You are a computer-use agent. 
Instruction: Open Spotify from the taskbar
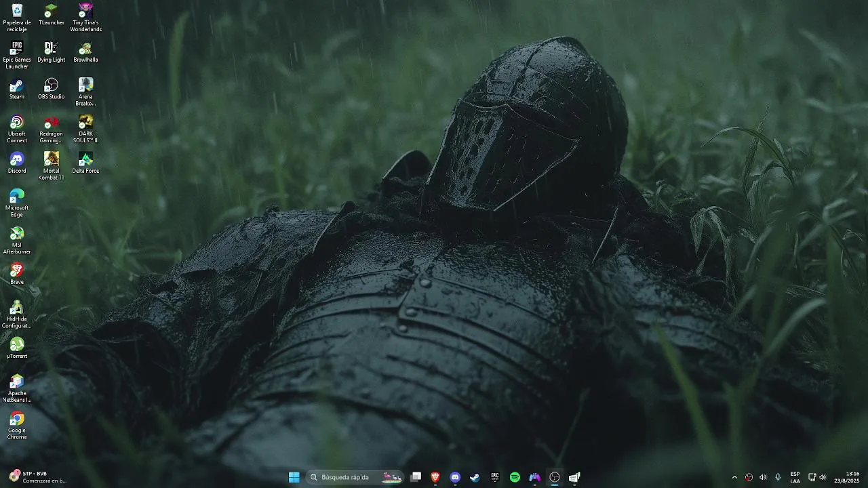coord(515,477)
